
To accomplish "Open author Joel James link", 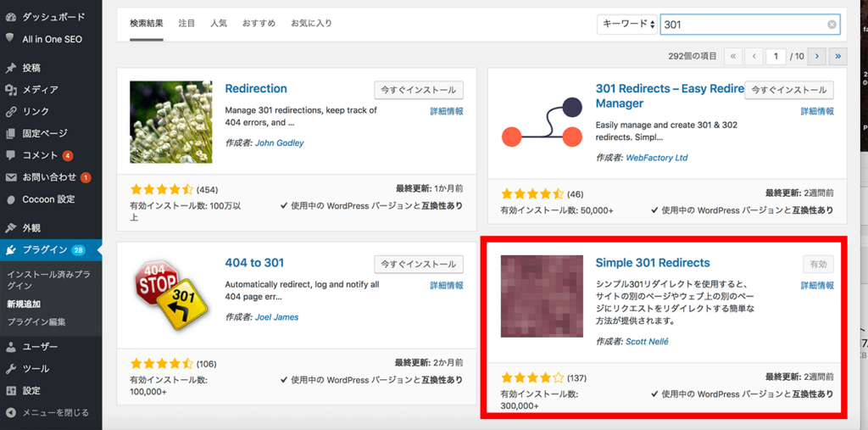I will [x=277, y=317].
